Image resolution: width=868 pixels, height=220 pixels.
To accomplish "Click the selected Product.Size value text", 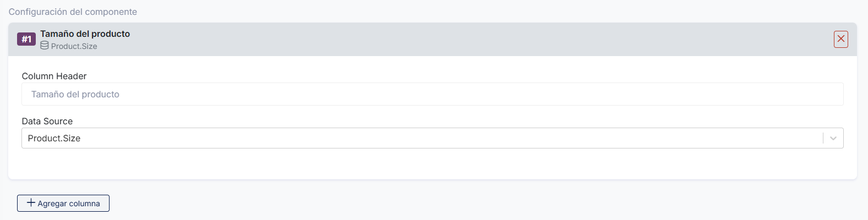I will [54, 139].
